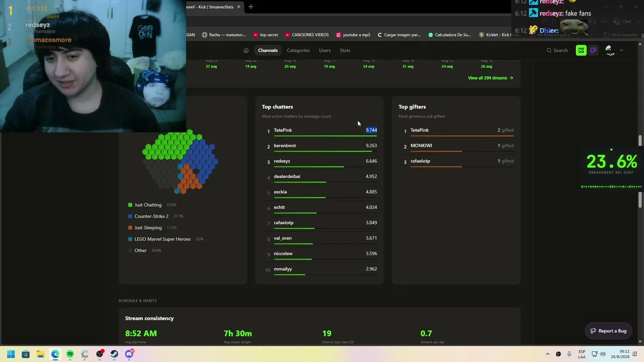Click the Just Sleeping legend color swatch

[x=130, y=228]
